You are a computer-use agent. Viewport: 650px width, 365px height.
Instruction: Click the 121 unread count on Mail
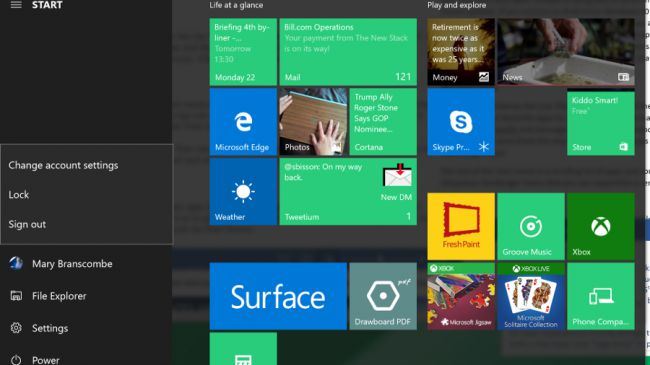(403, 77)
